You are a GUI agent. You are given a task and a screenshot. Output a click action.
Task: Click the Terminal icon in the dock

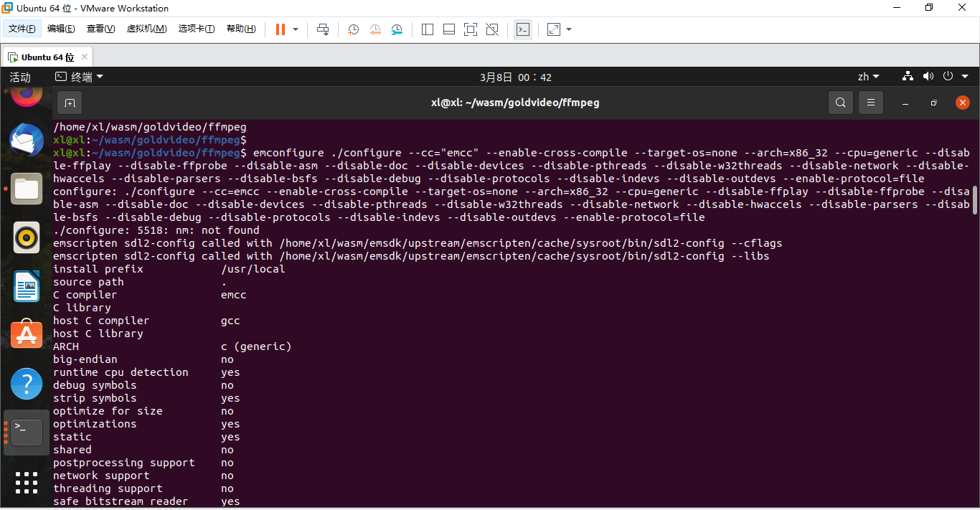tap(27, 432)
